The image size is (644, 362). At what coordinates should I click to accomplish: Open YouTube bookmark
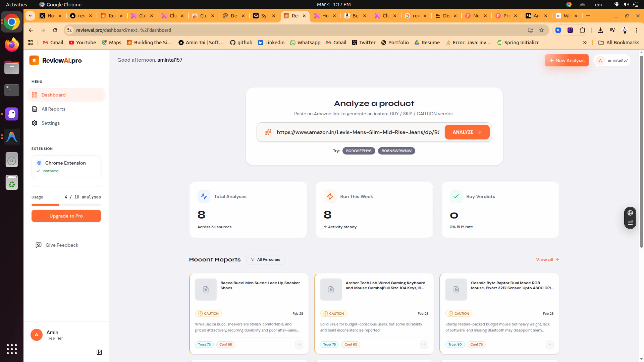[x=82, y=43]
